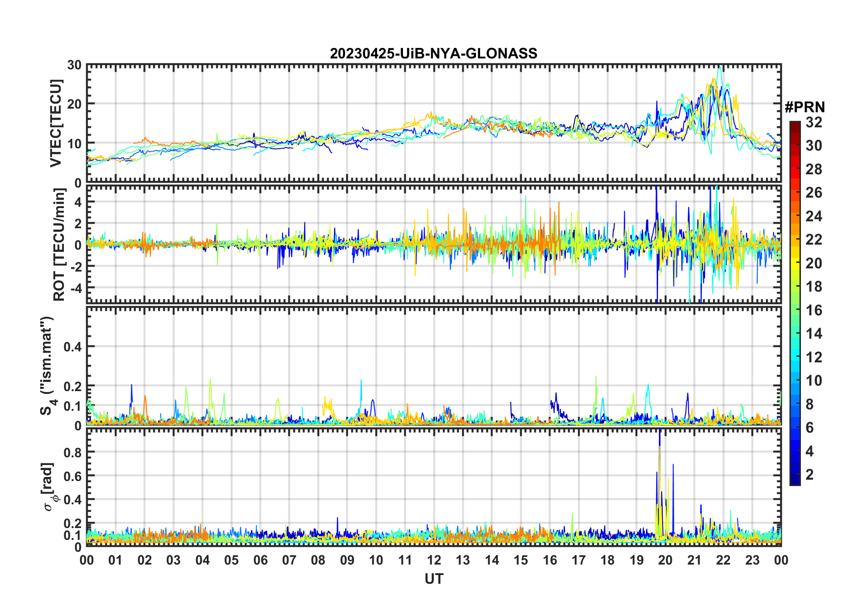Select the 12 hour tick on the UT axis
This screenshot has height=607, width=868.
coord(434,560)
